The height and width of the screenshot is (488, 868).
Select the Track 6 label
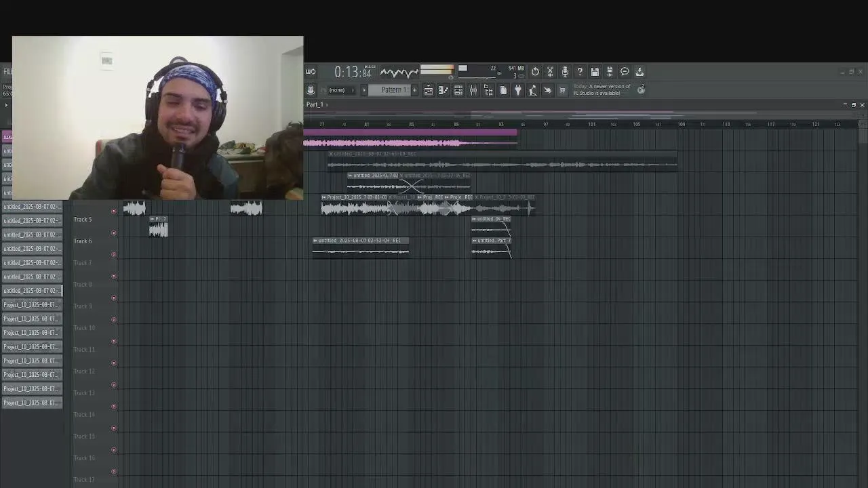pos(83,241)
